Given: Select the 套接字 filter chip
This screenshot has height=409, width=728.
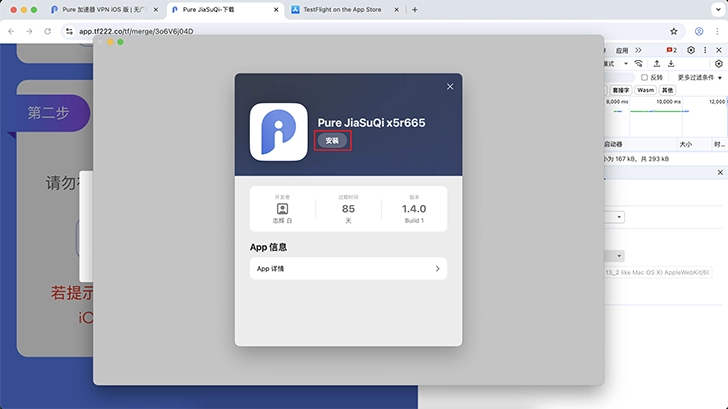Looking at the screenshot, I should [620, 90].
